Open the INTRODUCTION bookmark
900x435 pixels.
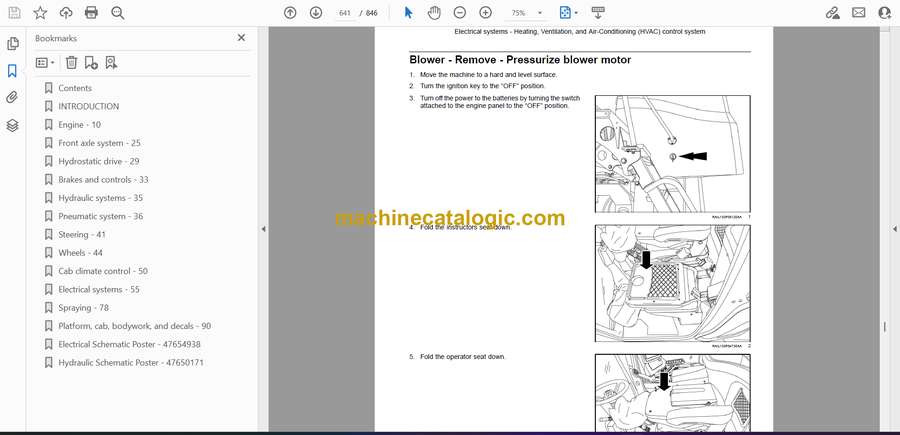click(x=88, y=106)
